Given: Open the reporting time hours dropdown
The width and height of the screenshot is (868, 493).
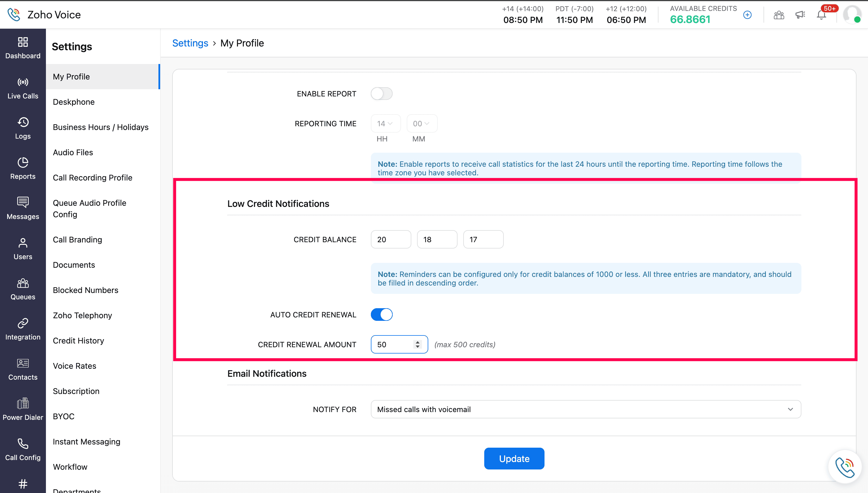Looking at the screenshot, I should (x=385, y=124).
